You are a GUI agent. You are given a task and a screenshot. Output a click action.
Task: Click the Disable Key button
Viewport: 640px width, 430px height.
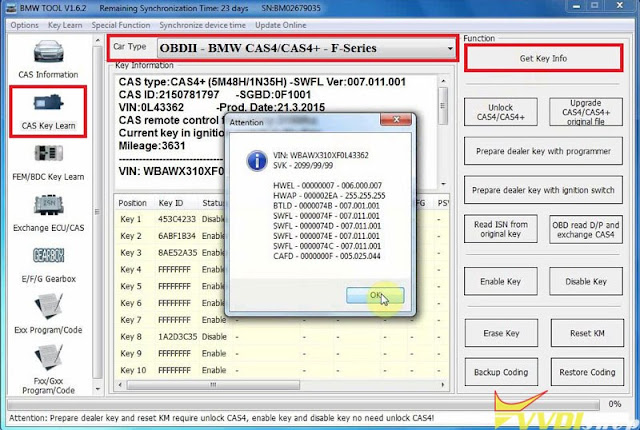[586, 281]
